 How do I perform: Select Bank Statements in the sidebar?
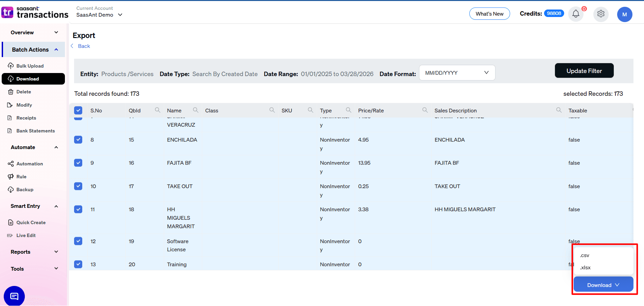(36, 131)
